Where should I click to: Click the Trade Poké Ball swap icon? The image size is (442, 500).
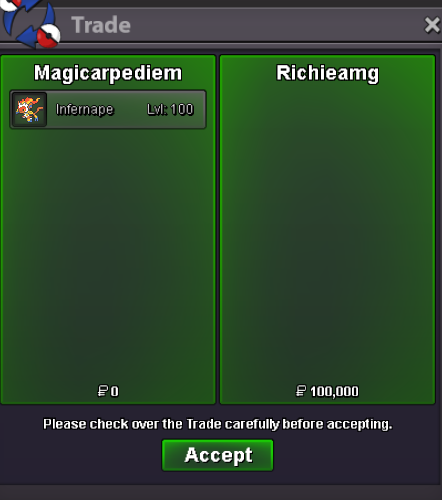click(31, 23)
